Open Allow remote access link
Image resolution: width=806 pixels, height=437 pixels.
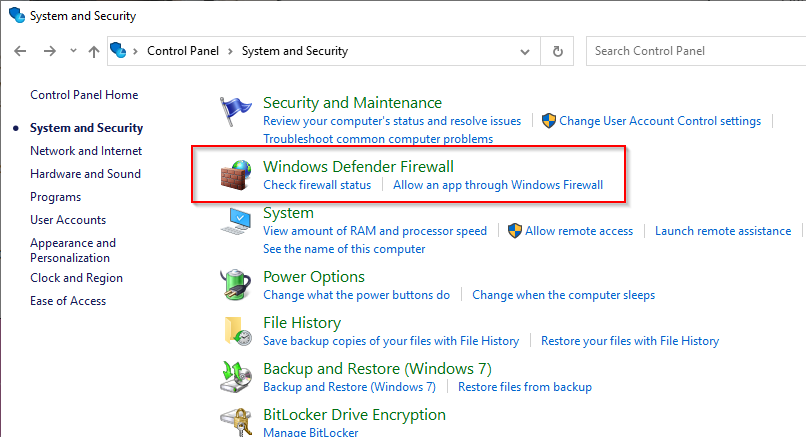coord(579,231)
